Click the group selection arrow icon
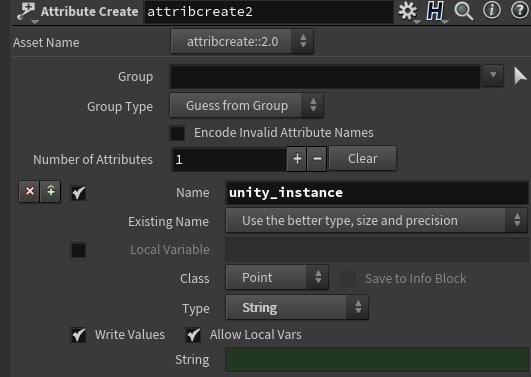The width and height of the screenshot is (531, 377). (x=519, y=76)
